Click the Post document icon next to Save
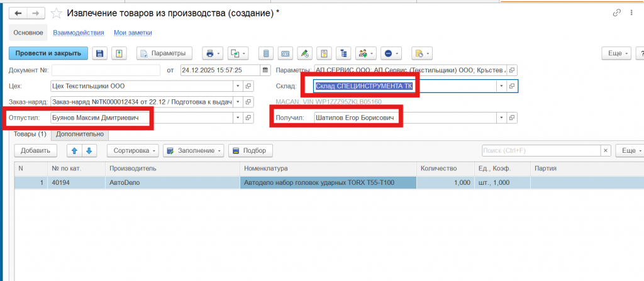644x281 pixels. (x=119, y=53)
